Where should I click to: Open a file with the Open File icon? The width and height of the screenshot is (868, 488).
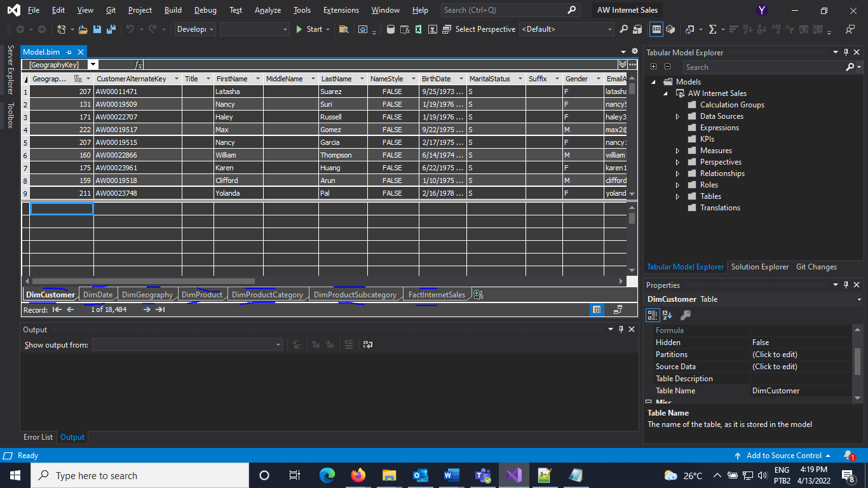pos(83,29)
